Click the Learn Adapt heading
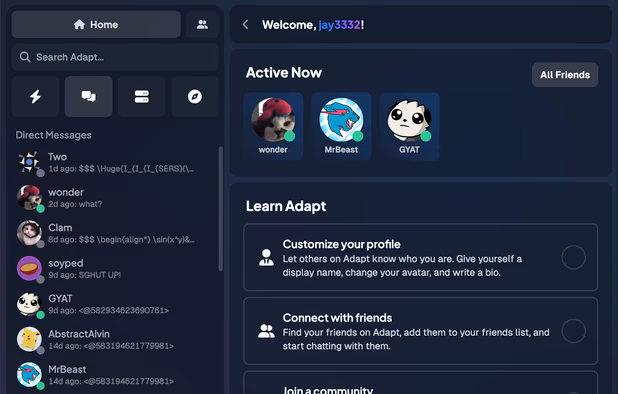 pyautogui.click(x=286, y=206)
